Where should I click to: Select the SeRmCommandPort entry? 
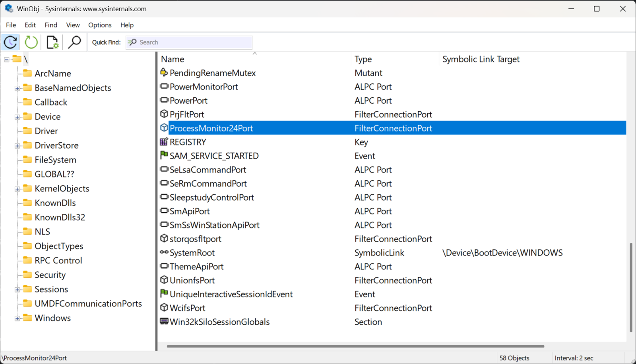[x=208, y=183]
